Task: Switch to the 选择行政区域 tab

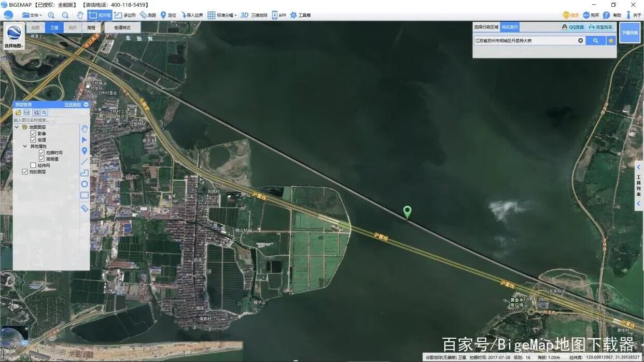Action: pyautogui.click(x=486, y=27)
